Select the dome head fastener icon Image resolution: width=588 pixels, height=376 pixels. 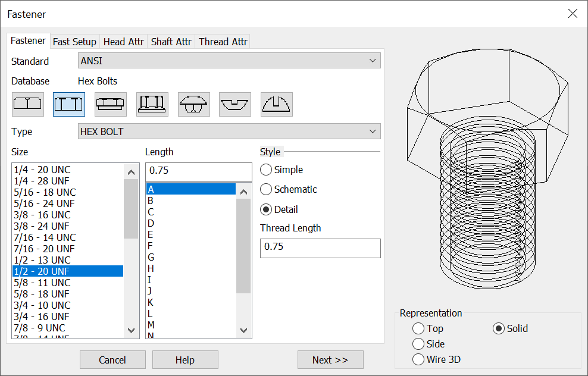pyautogui.click(x=276, y=104)
